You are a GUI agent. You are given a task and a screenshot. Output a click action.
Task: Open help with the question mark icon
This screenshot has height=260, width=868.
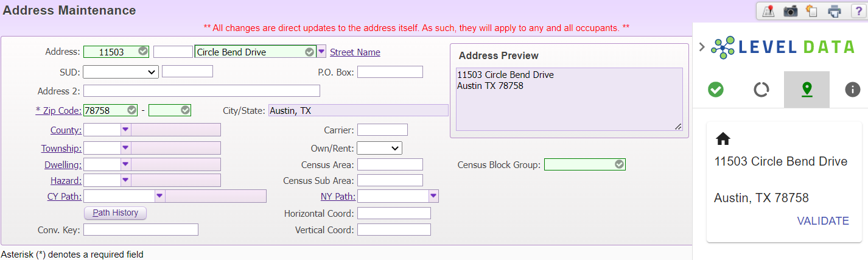tap(856, 11)
